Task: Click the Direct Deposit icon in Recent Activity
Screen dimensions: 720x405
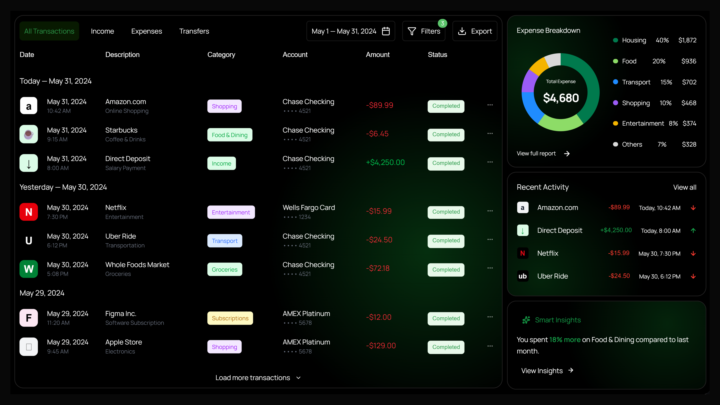Action: [x=523, y=231]
